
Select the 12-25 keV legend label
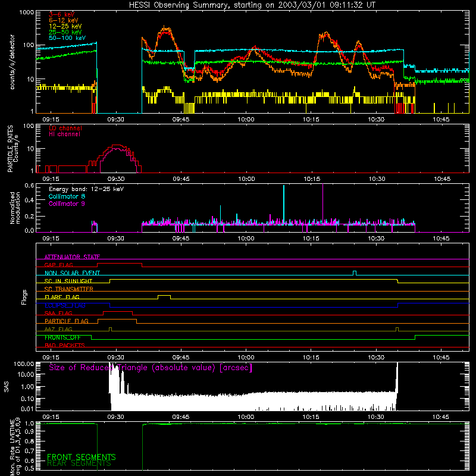(x=65, y=26)
